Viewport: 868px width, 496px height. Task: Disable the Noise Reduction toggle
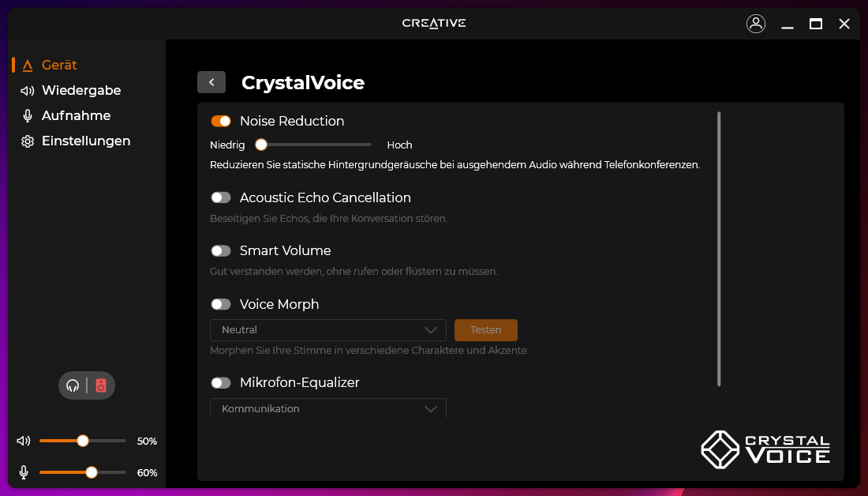coord(221,121)
